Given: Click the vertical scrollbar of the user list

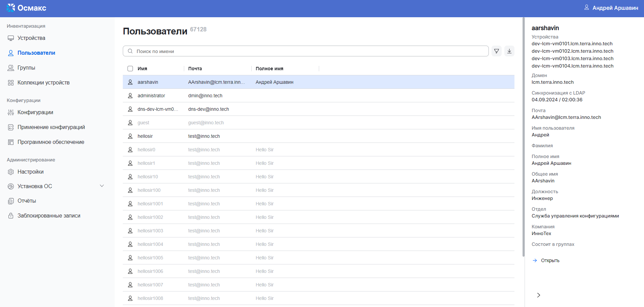Looking at the screenshot, I should coord(523,135).
